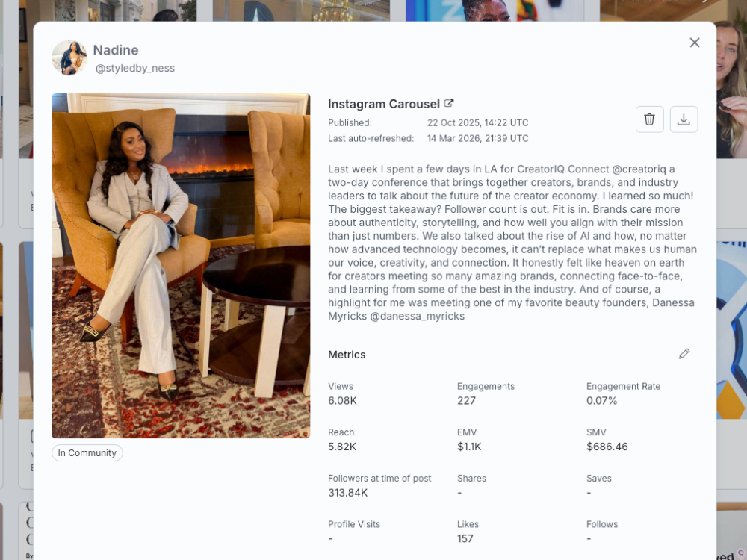Open the post carousel image
Screen dimensions: 747x560
(181, 266)
